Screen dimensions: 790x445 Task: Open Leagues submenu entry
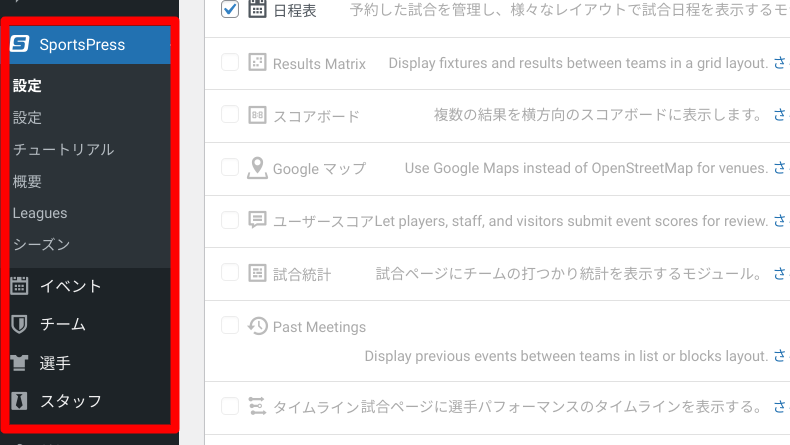tap(40, 213)
